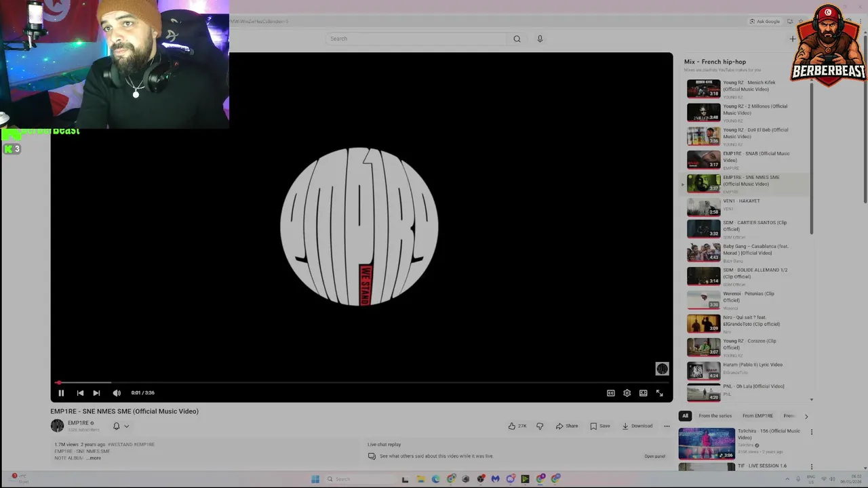Open the Ta9chira - 156 recommended video thumbnail
The image size is (868, 488).
tap(707, 444)
